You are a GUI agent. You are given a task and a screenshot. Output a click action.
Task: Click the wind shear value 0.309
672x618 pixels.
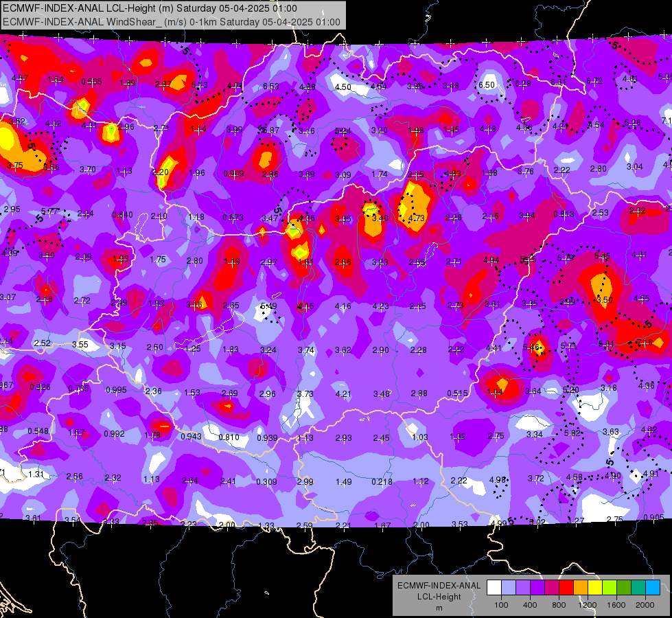coord(266,481)
